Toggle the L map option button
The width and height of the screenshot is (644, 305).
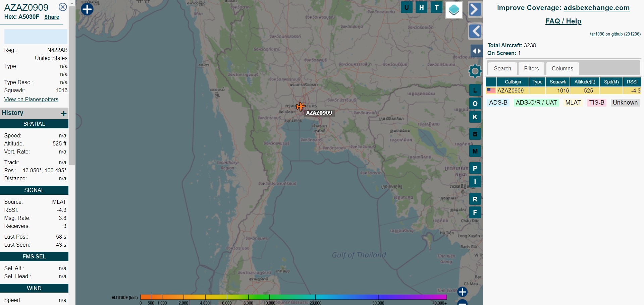475,90
